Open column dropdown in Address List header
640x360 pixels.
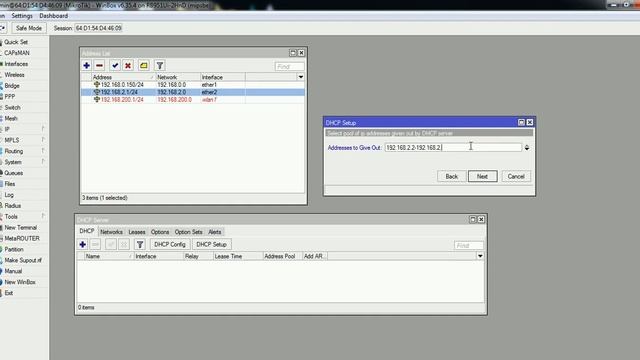pyautogui.click(x=301, y=77)
